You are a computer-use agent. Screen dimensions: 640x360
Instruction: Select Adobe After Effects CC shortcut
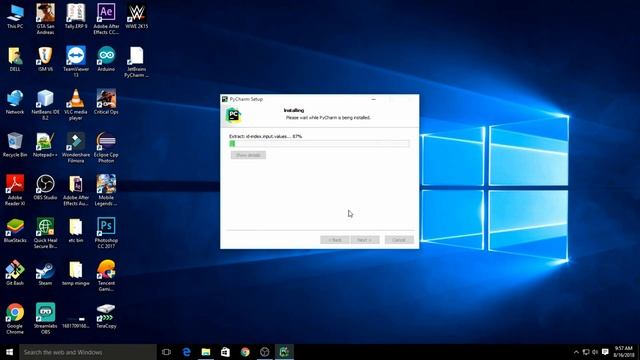click(106, 18)
